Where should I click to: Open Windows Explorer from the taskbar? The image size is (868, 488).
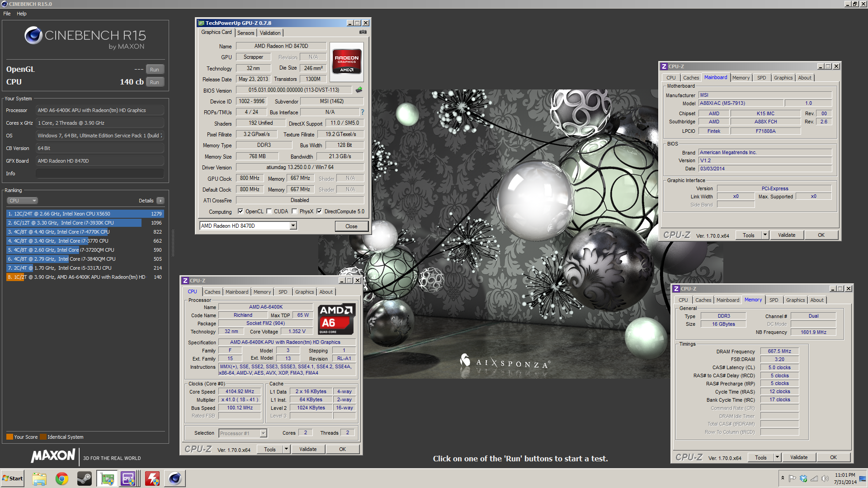39,479
